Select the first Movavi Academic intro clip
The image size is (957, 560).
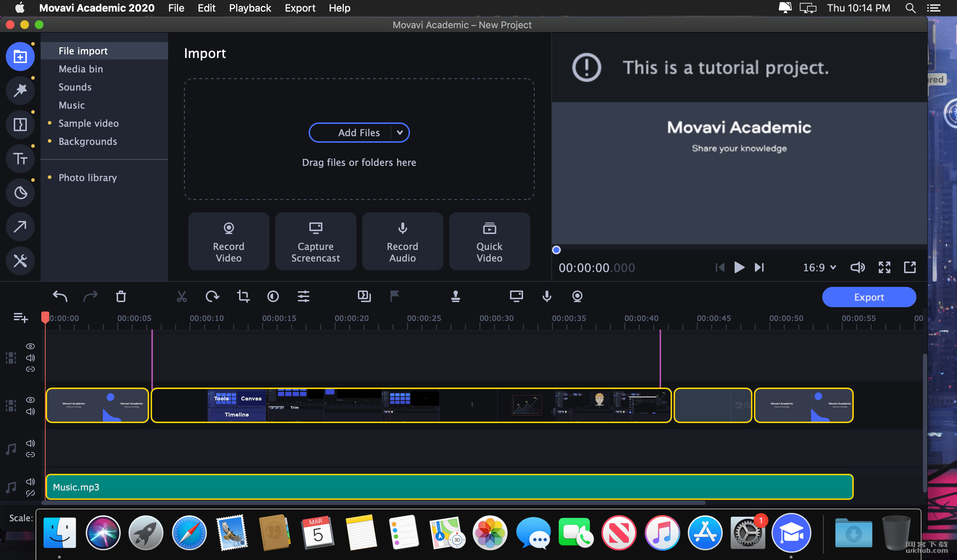(97, 405)
